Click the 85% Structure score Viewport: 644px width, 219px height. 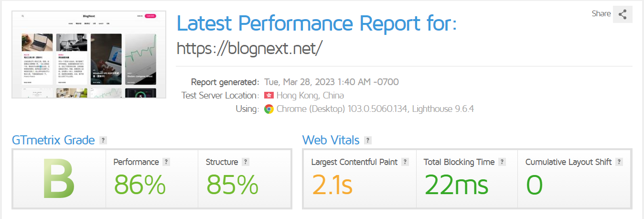click(x=232, y=185)
